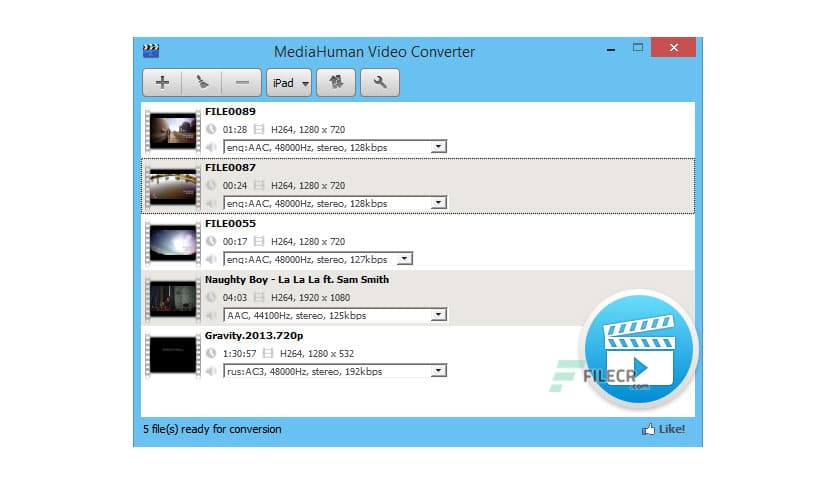Click the H264, 1920 x 1080 text
The image size is (836, 484).
(x=310, y=297)
